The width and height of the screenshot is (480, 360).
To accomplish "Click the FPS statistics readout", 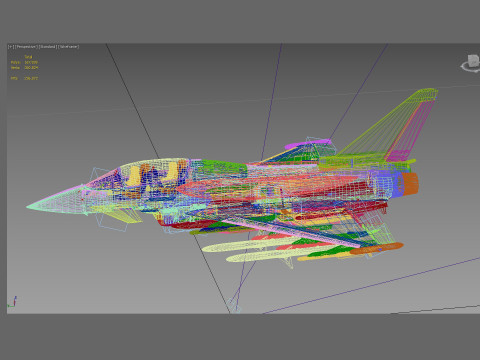I will click(x=24, y=78).
